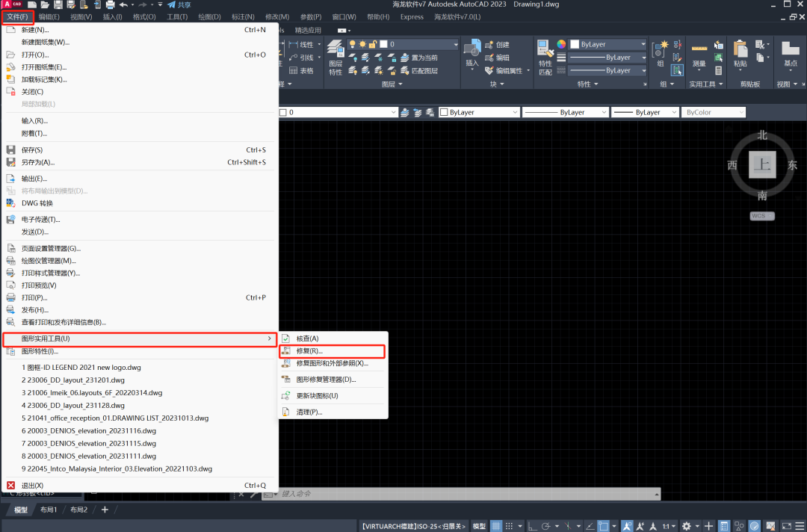Toggle grid display in status bar
The height and width of the screenshot is (532, 807).
(496, 526)
